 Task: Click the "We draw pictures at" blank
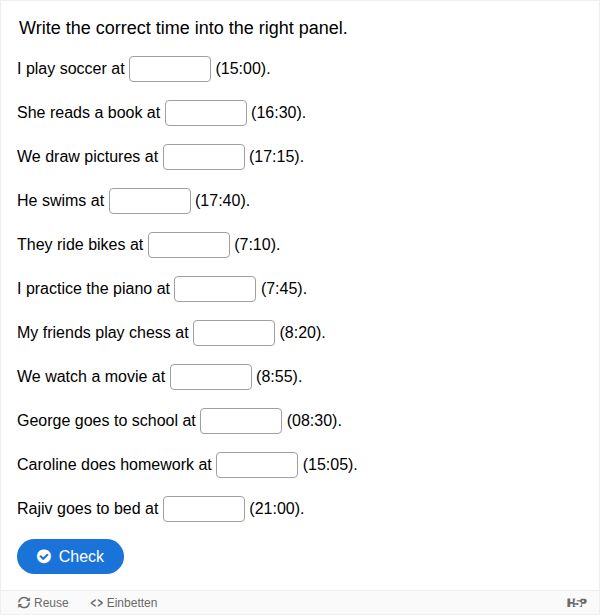tap(203, 157)
